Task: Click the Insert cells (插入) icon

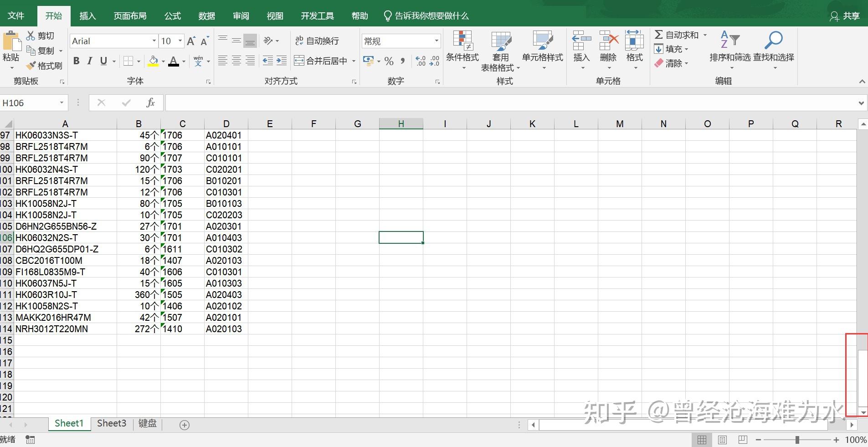Action: click(581, 41)
